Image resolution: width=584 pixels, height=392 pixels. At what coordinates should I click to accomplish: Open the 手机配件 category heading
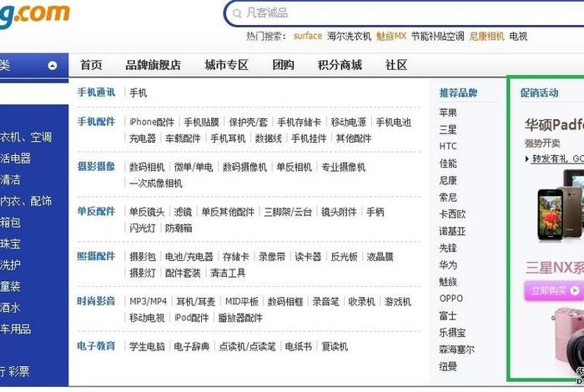click(96, 122)
